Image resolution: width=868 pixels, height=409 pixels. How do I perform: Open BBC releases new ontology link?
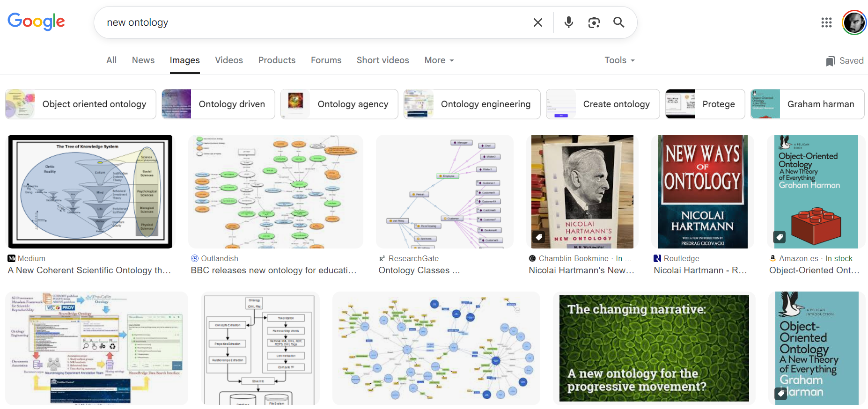[274, 270]
